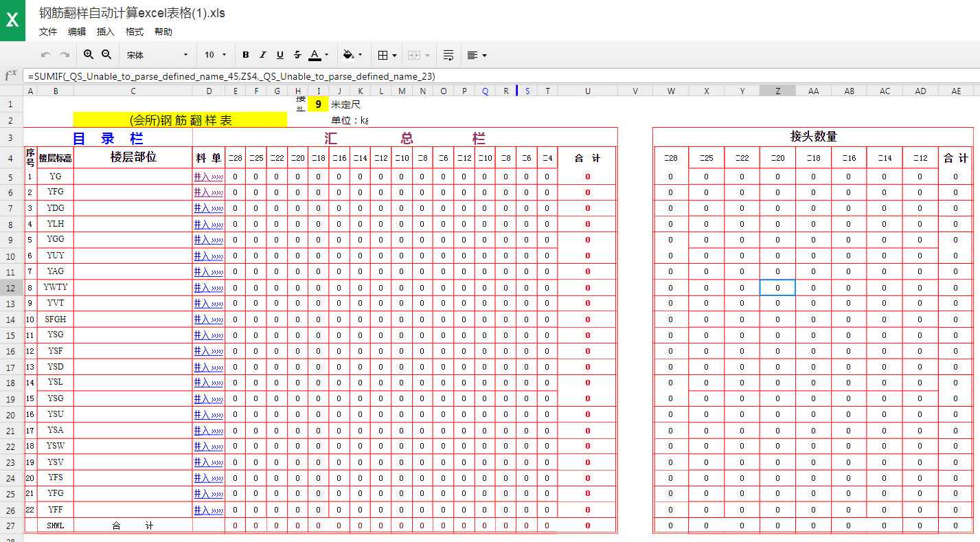The width and height of the screenshot is (980, 542).
Task: Open the 格式 menu
Action: point(135,32)
